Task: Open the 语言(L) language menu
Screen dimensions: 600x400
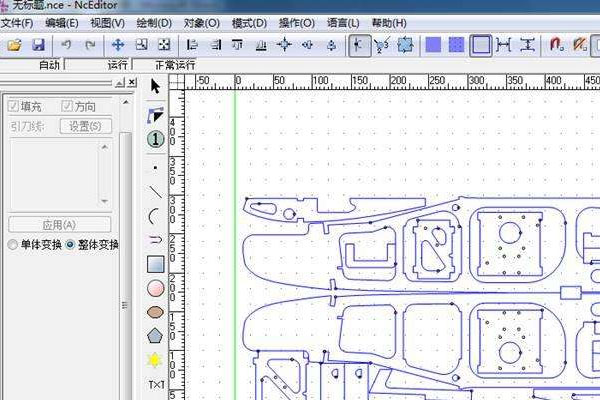Action: pyautogui.click(x=343, y=22)
